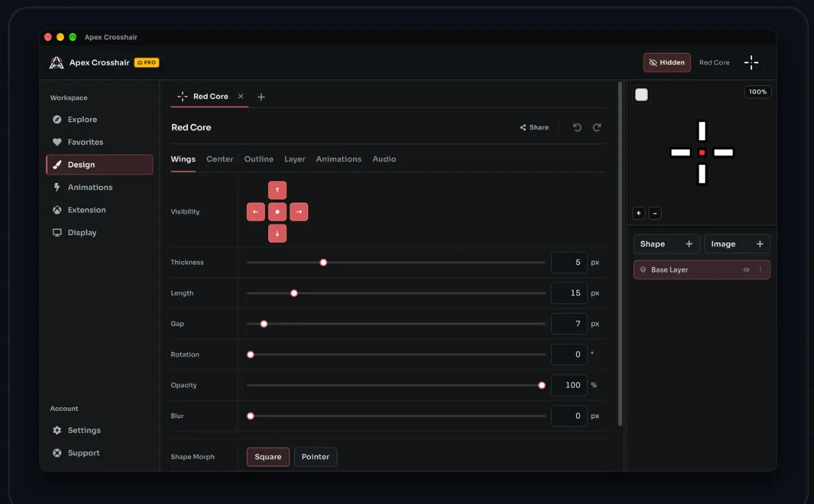Select the Base Layer row
Screen dimensions: 814x504
click(702, 270)
